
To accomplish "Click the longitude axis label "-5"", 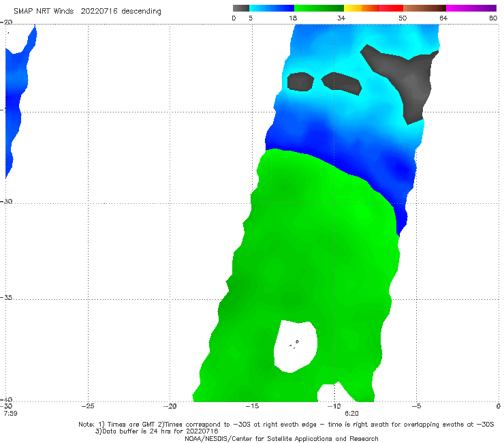I will pyautogui.click(x=416, y=406).
